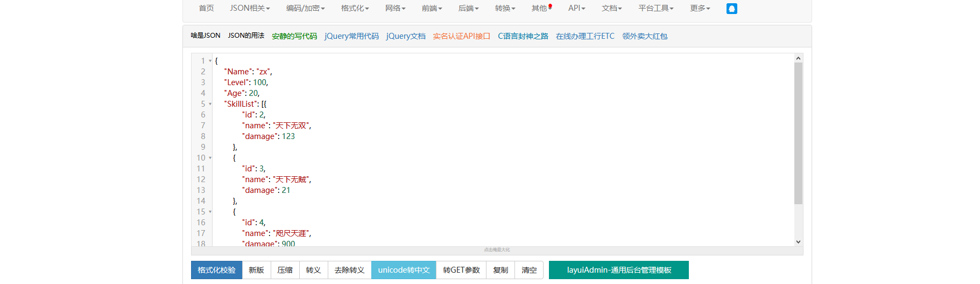Click the 复制 button
Screen dimensions: 980x284
point(500,270)
